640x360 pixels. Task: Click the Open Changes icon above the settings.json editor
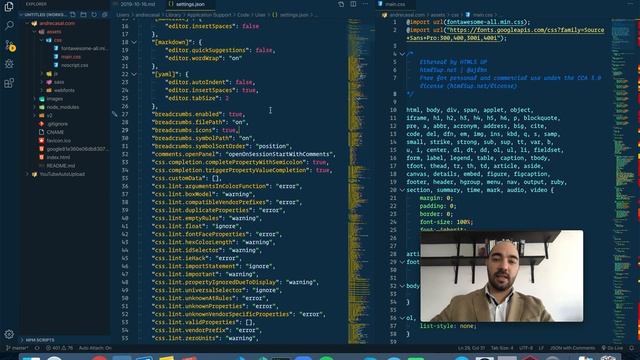pyautogui.click(x=341, y=4)
